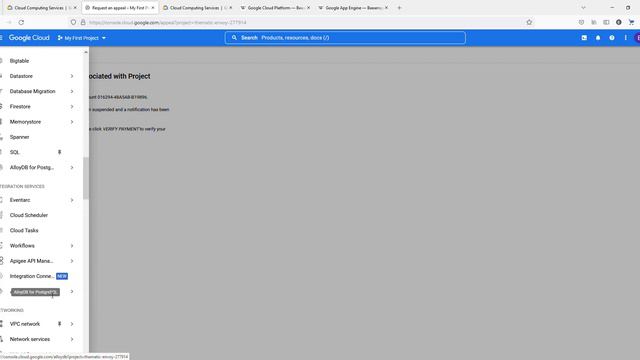
Task: Expand the Apigee API Management chevron
Action: coord(72,261)
